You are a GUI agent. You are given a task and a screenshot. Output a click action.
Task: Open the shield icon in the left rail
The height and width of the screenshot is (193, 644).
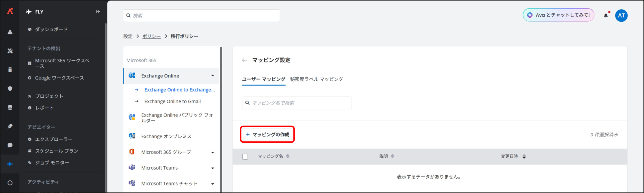point(10,89)
